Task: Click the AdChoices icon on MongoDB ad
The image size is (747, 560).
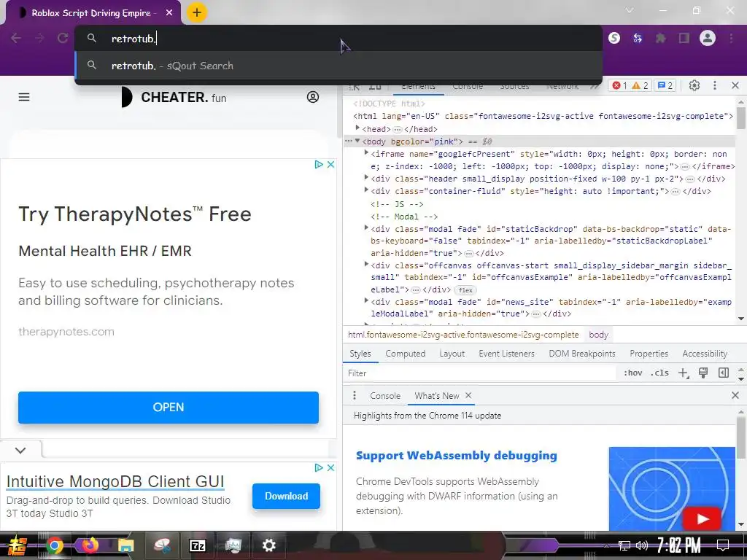Action: (x=319, y=467)
